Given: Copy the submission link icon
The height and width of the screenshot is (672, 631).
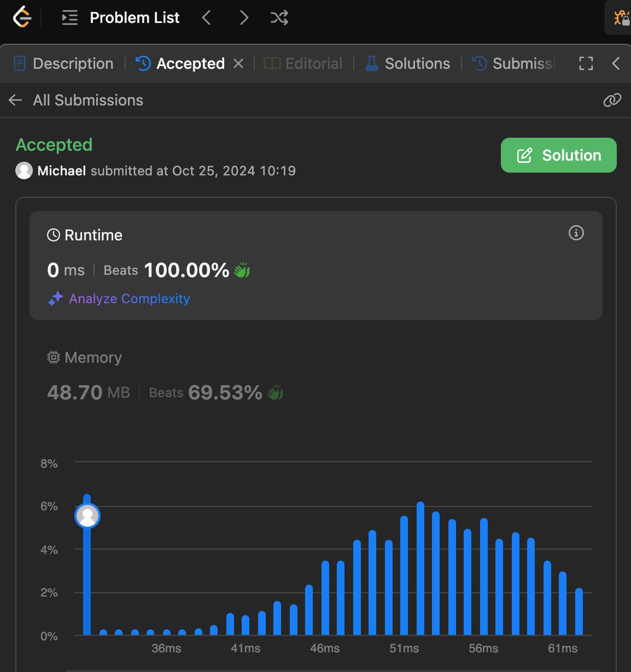Looking at the screenshot, I should point(612,100).
